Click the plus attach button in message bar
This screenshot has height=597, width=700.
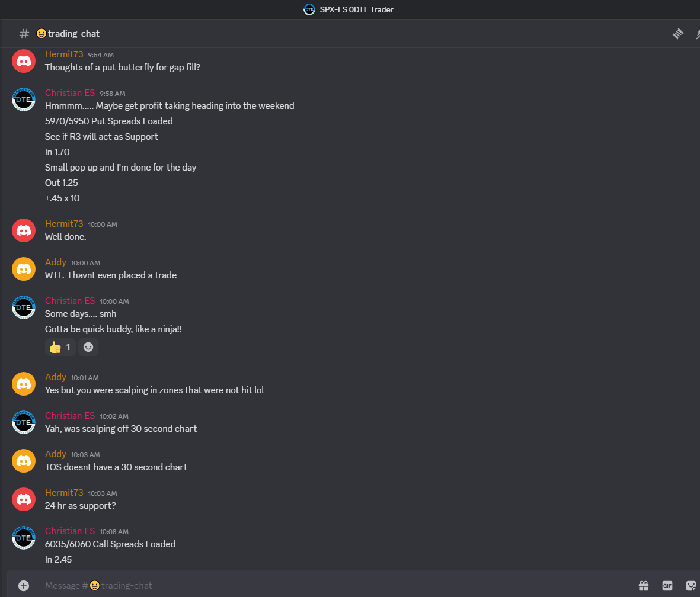[x=24, y=585]
